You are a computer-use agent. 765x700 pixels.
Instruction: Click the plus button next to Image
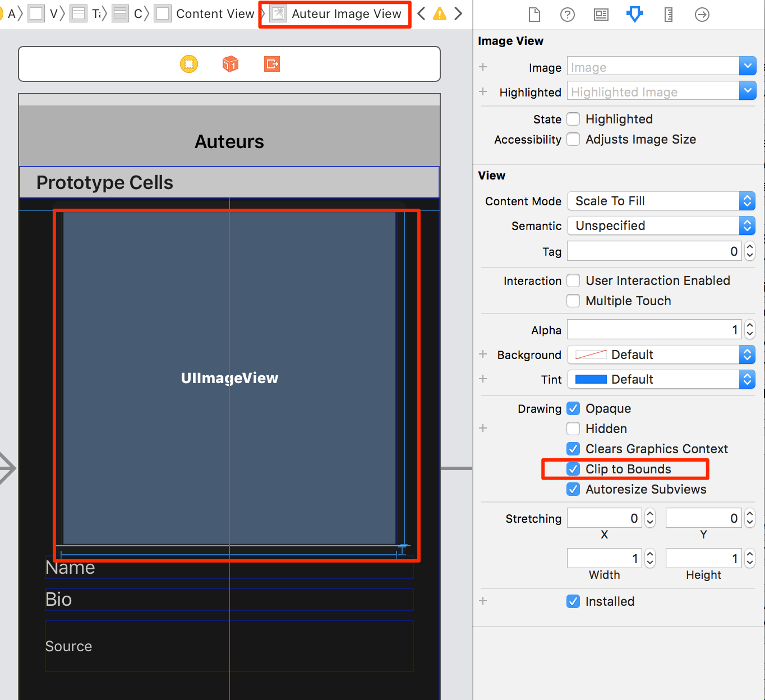(x=483, y=67)
